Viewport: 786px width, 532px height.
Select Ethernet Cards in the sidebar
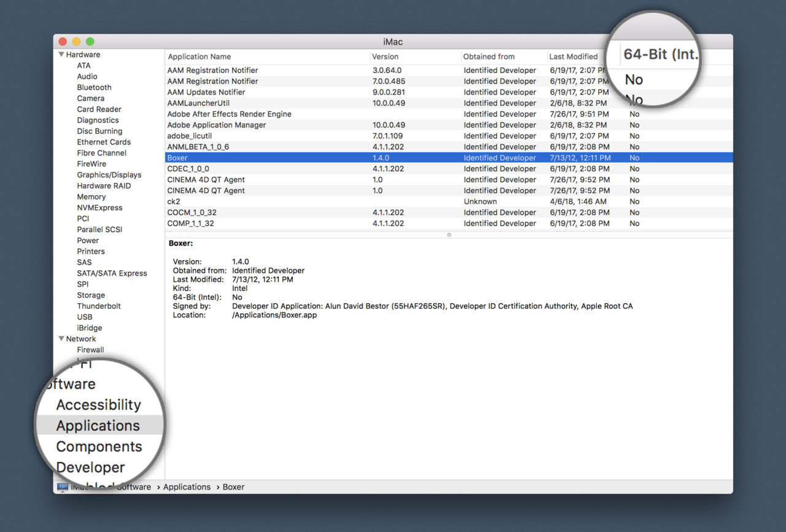click(x=104, y=142)
